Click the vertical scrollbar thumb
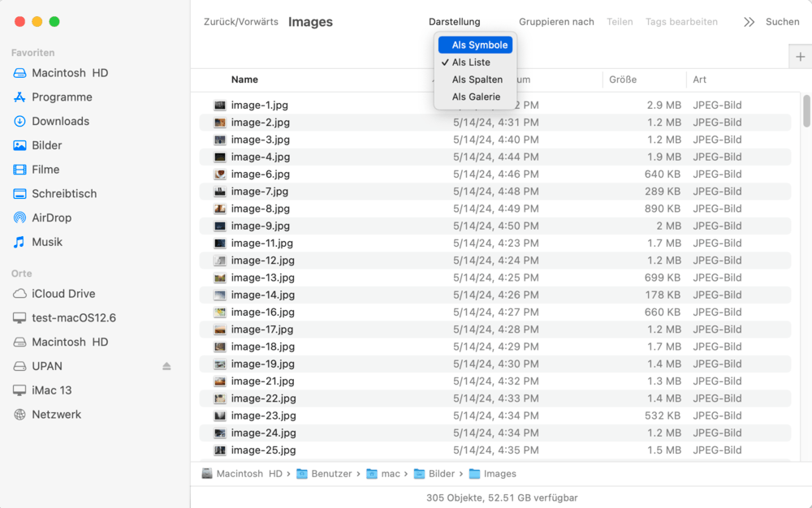 pyautogui.click(x=806, y=110)
